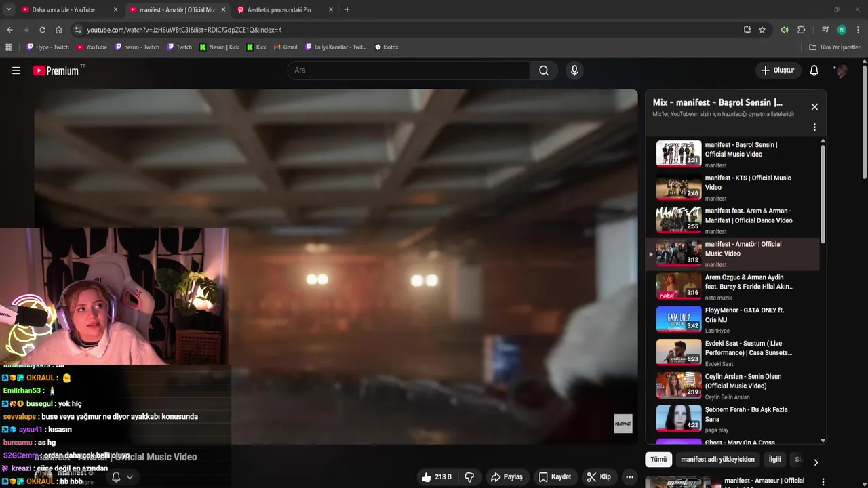Open the browser home page
868x488 pixels.
point(59,30)
